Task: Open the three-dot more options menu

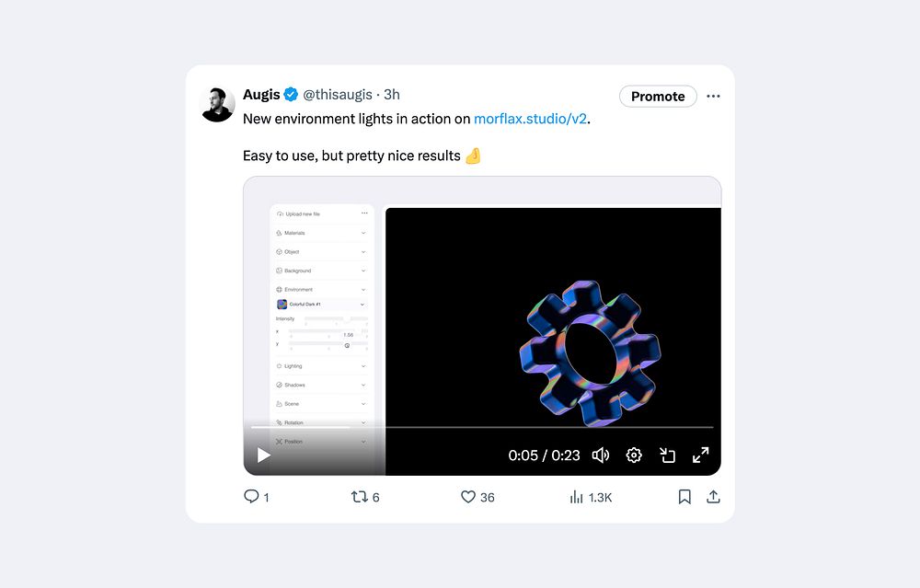Action: (713, 97)
